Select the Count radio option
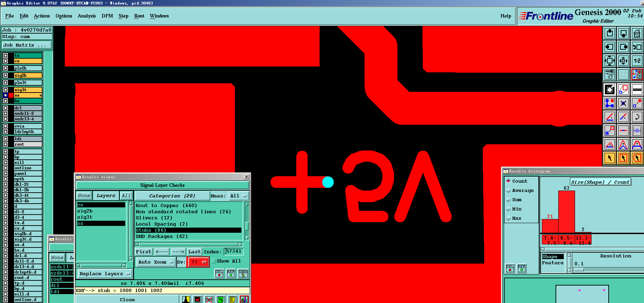This screenshot has height=303, width=644. coord(509,181)
